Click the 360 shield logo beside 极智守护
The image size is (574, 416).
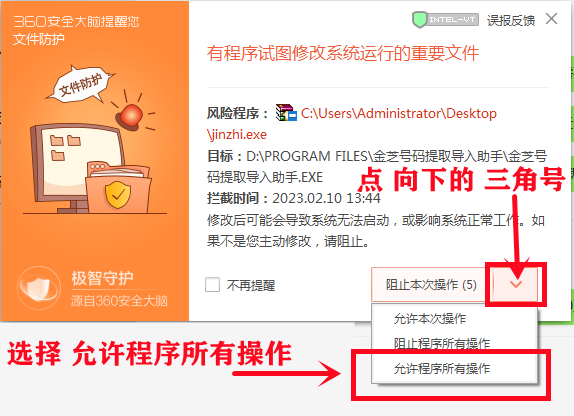click(x=39, y=288)
